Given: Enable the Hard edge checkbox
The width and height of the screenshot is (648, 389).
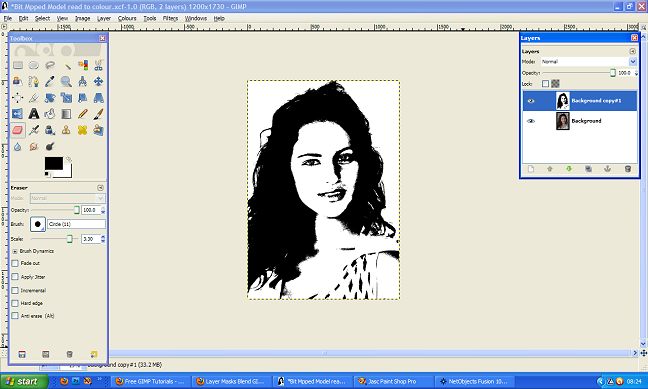Looking at the screenshot, I should tap(15, 303).
